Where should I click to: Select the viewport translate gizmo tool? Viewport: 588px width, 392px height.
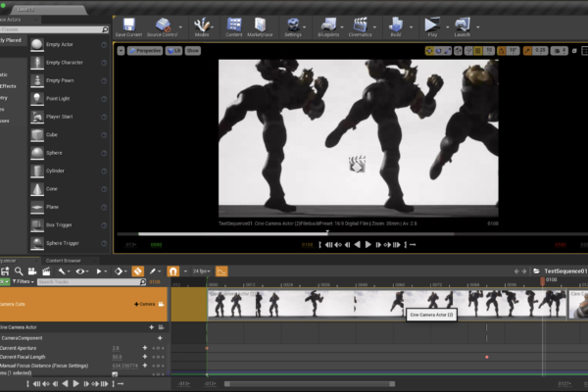[x=429, y=51]
